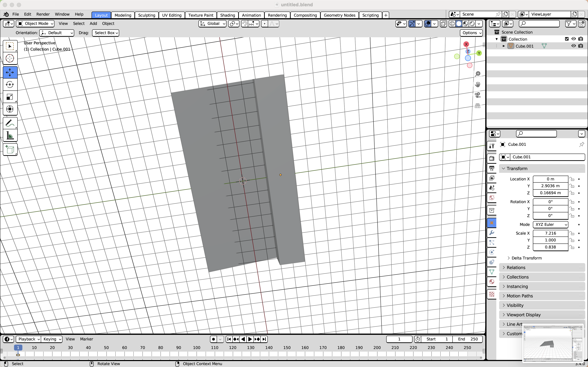Open the XYZ Euler rotation mode dropdown
The image size is (588, 367).
[x=550, y=224]
